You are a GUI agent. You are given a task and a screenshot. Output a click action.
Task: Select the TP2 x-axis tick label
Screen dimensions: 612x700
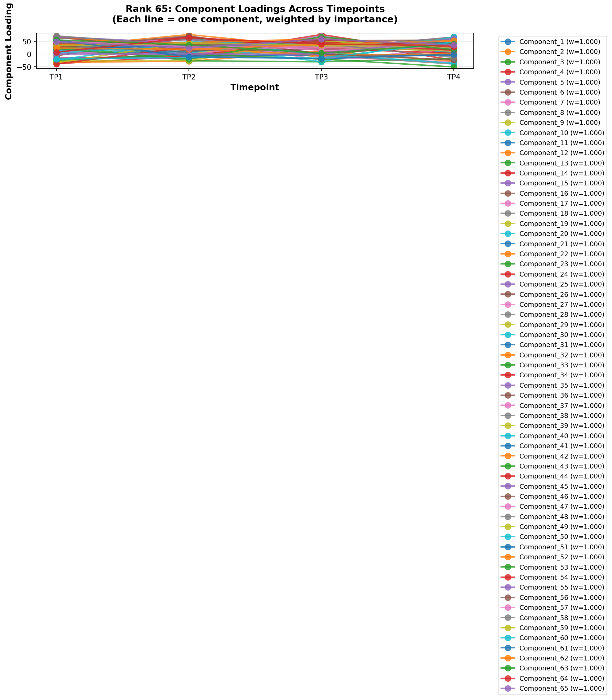point(189,77)
